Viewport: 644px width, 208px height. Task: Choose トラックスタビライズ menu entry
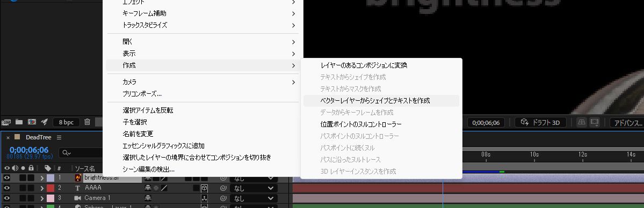145,25
